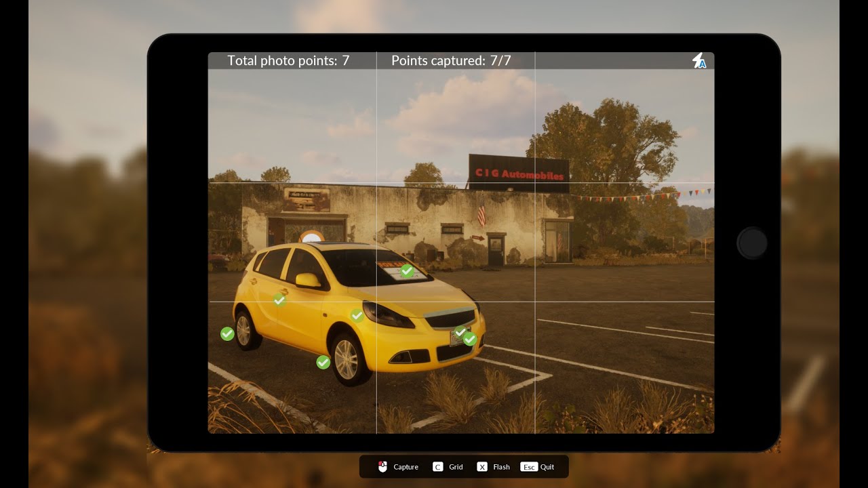Click the auto flash icon in camera view
The image size is (868, 488).
(x=698, y=61)
